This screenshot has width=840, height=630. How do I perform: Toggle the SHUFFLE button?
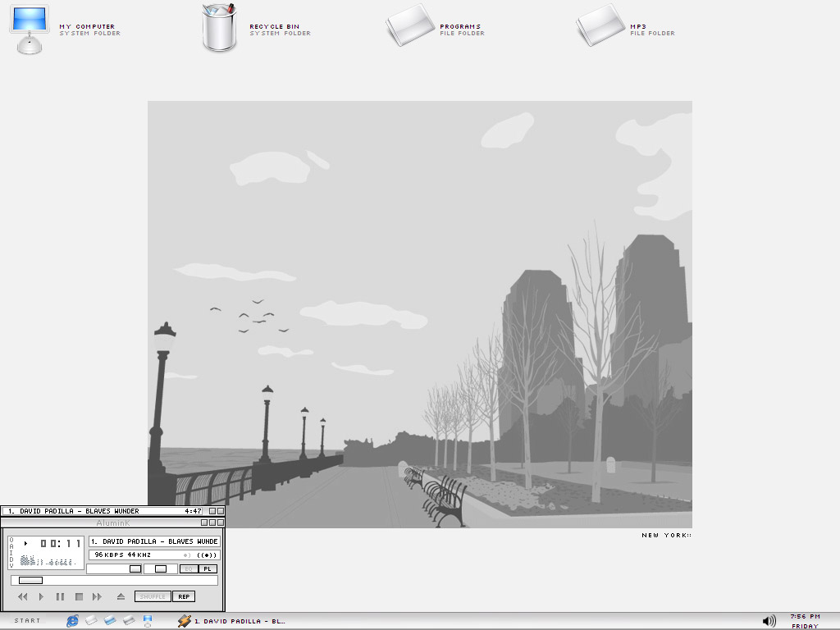(153, 596)
